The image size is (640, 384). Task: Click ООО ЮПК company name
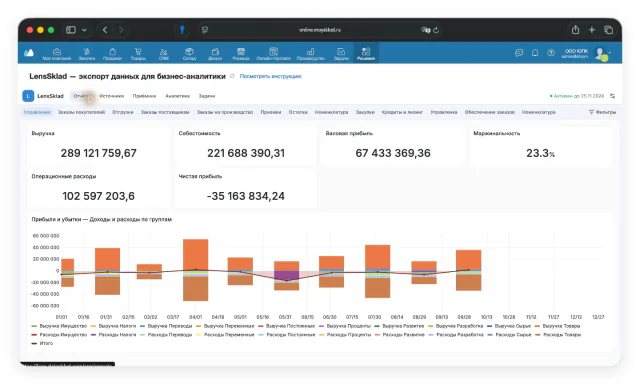(576, 51)
